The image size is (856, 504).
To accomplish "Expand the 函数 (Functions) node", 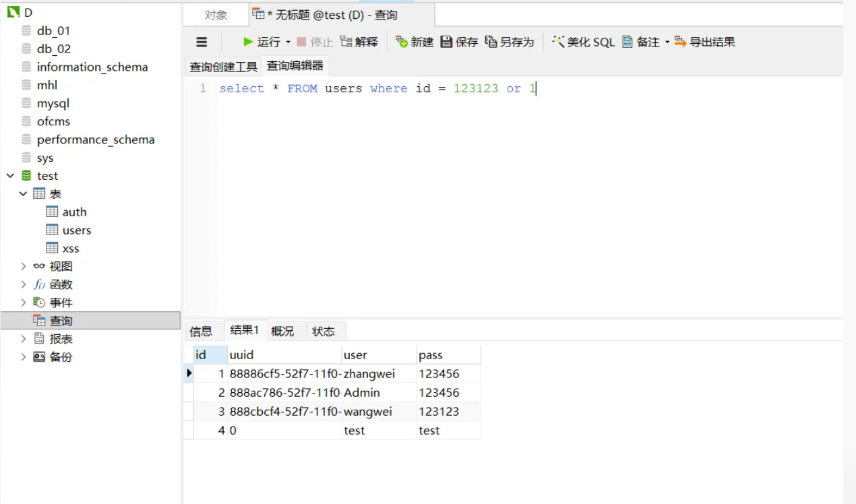I will (24, 284).
